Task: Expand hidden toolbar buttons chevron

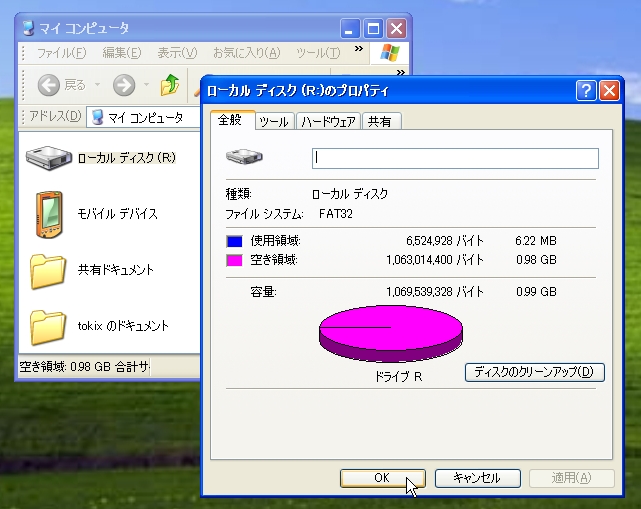Action: pos(401,72)
